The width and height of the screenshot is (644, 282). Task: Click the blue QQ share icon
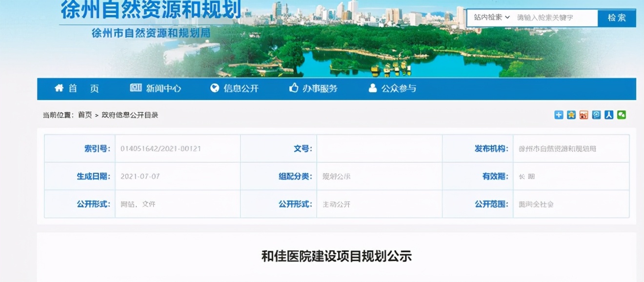click(x=596, y=114)
